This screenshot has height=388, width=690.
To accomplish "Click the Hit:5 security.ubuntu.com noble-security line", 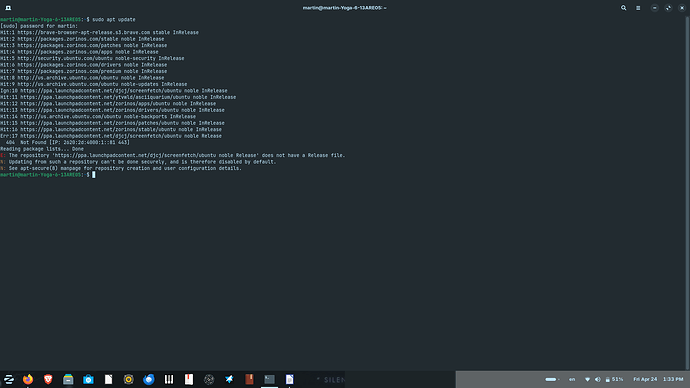I will click(x=92, y=58).
